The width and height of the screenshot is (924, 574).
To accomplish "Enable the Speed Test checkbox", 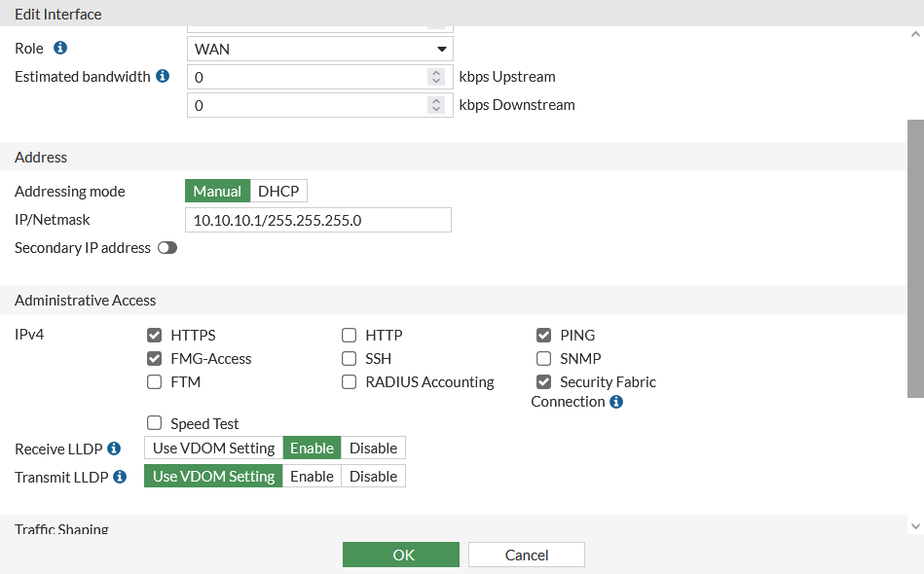I will tap(155, 424).
